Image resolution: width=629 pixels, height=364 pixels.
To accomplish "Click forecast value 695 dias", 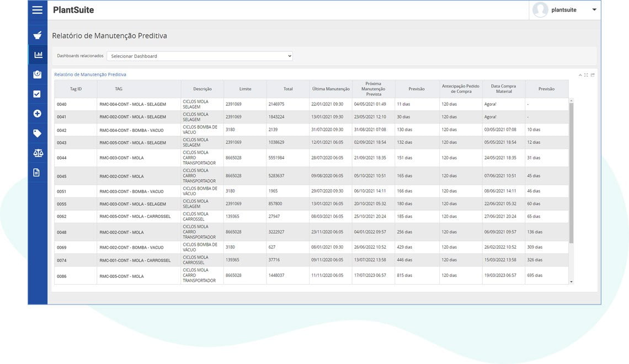I will [535, 275].
